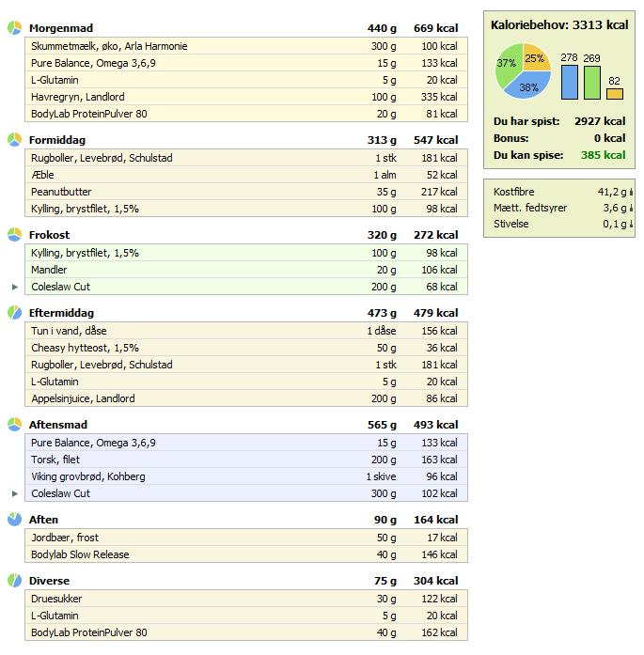Select L-Glutamin row in Diverse
Screen dimensions: 644x655
(x=246, y=616)
